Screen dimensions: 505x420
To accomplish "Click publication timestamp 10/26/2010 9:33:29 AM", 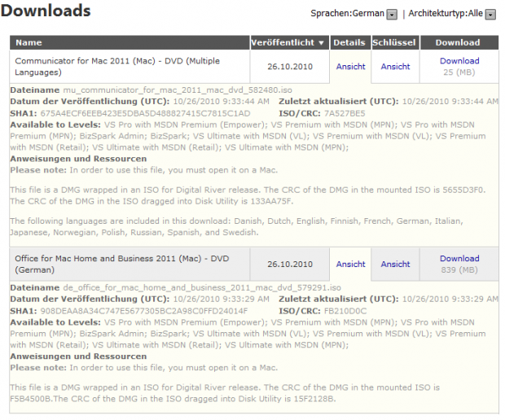I will click(222, 300).
